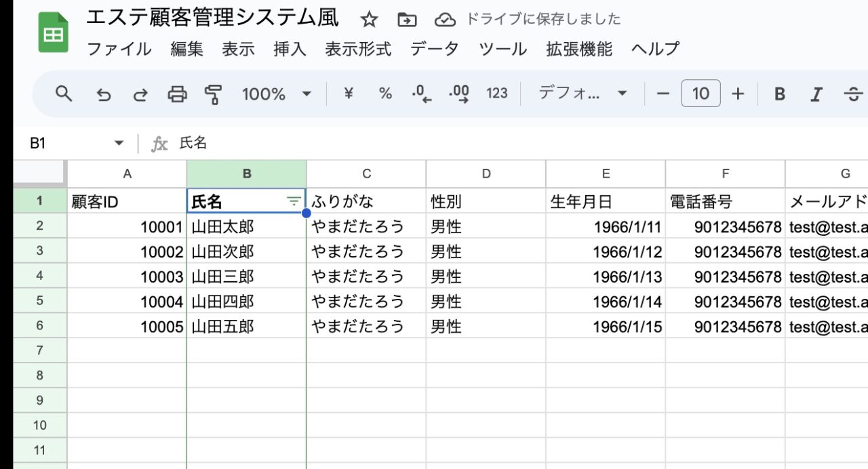Apply percent format icon
Screen dimensions: 868x469
point(385,94)
